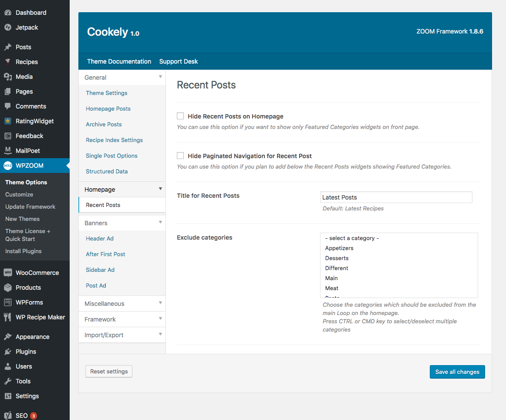Open the Support Desk link
Image resolution: width=506 pixels, height=420 pixels.
point(179,61)
